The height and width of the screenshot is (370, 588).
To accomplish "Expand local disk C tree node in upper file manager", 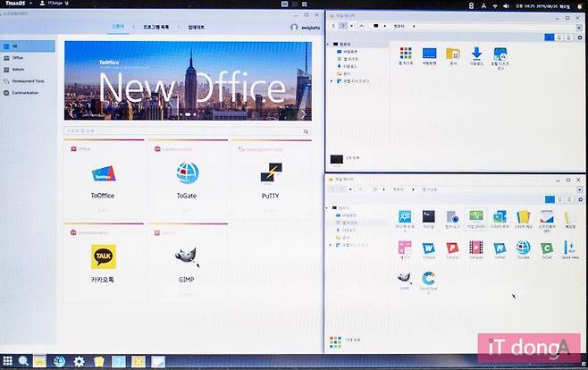I will (x=332, y=81).
